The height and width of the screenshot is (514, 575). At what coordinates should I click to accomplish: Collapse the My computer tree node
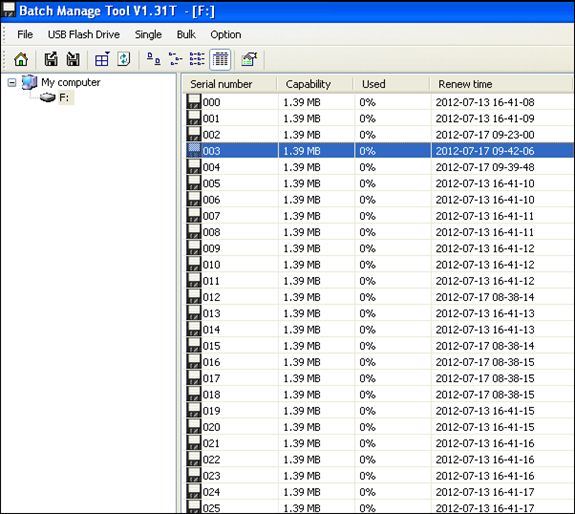pyautogui.click(x=12, y=82)
